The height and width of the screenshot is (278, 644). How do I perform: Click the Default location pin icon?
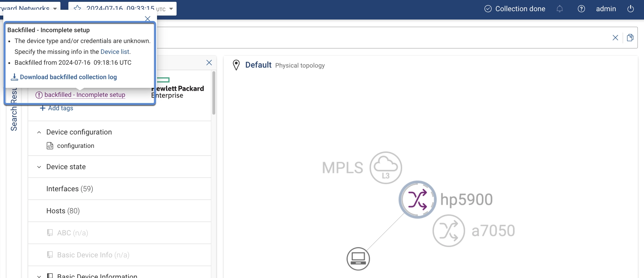coord(236,65)
